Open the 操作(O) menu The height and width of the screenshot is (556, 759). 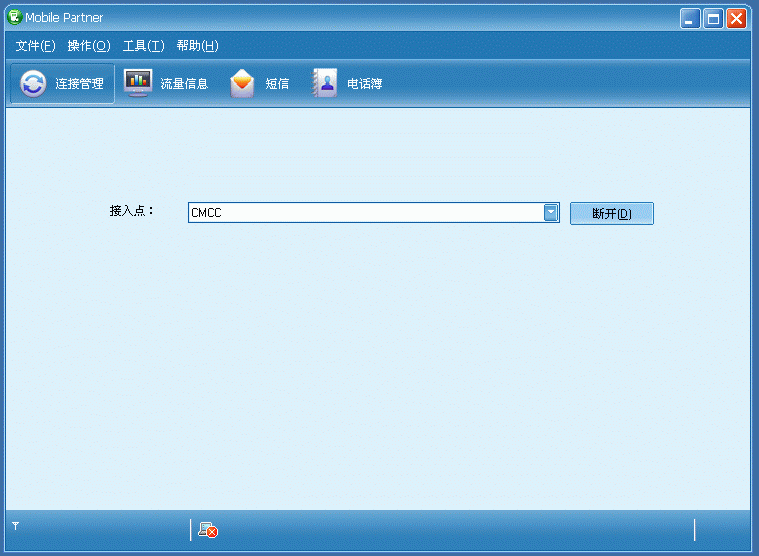tap(88, 46)
